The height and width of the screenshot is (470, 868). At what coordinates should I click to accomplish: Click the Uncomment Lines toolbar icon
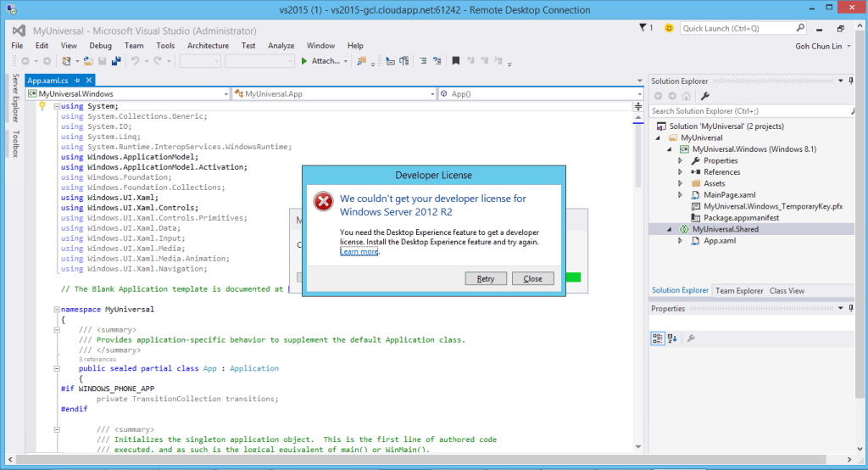[437, 61]
